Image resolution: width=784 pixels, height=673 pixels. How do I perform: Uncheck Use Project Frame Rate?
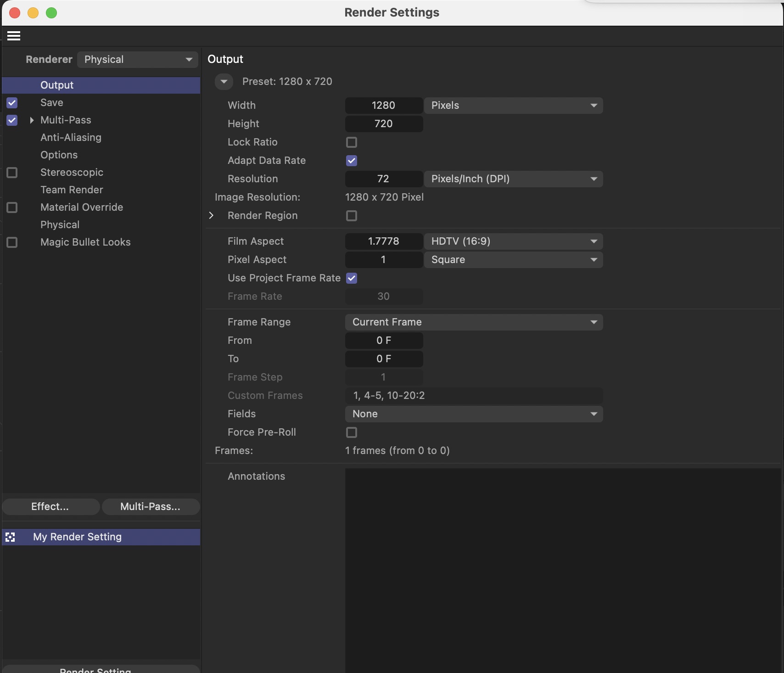click(352, 278)
